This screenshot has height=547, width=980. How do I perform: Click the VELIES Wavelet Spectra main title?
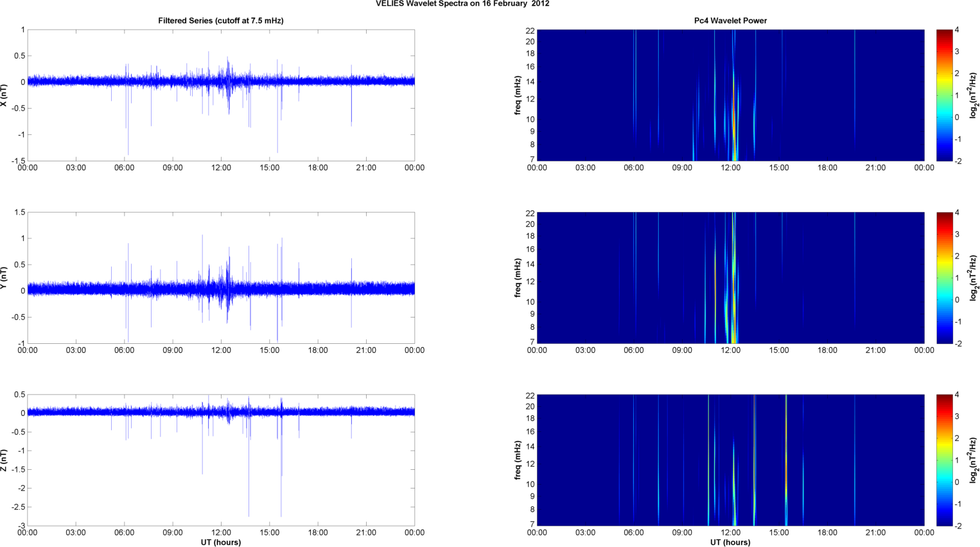coord(462,4)
